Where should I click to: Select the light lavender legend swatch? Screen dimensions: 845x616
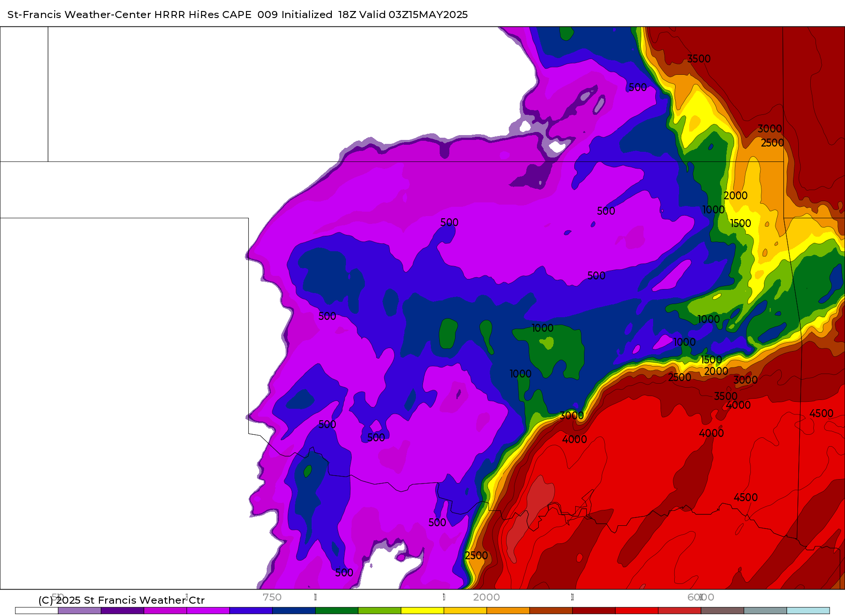[x=80, y=610]
